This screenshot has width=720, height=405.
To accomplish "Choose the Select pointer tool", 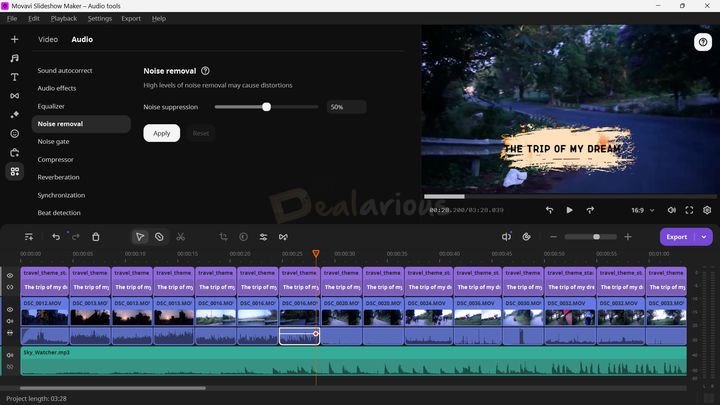I will pos(140,237).
